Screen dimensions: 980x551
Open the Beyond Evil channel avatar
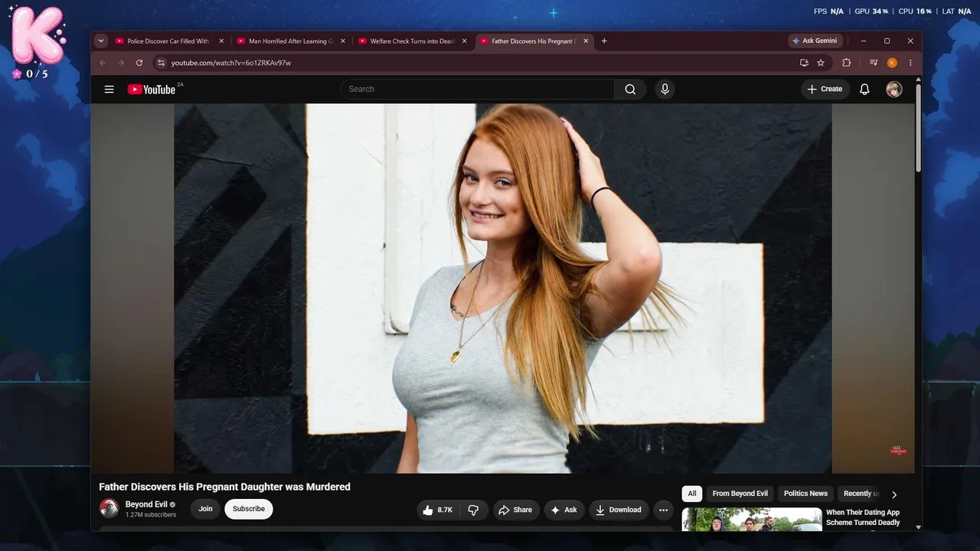click(x=109, y=509)
